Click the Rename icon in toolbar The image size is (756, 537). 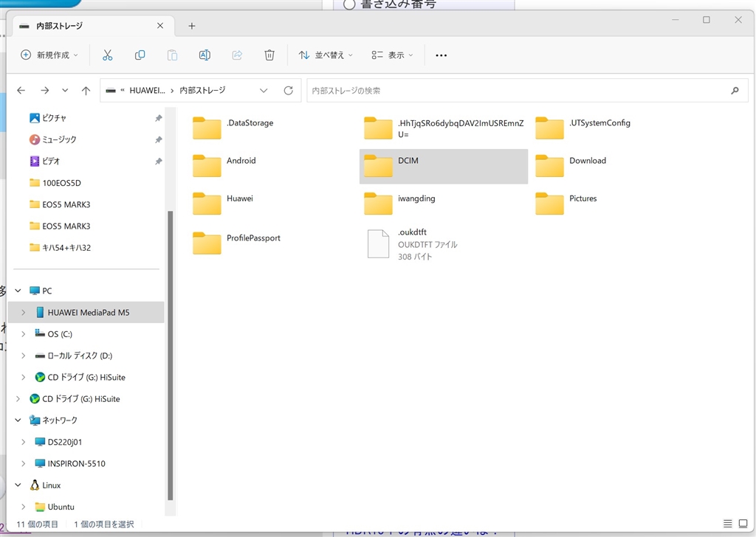205,55
